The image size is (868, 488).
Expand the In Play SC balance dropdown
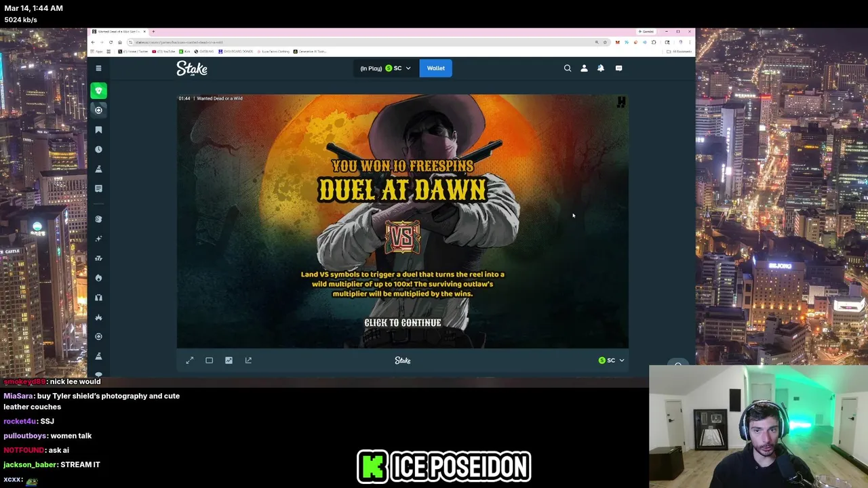tap(385, 68)
